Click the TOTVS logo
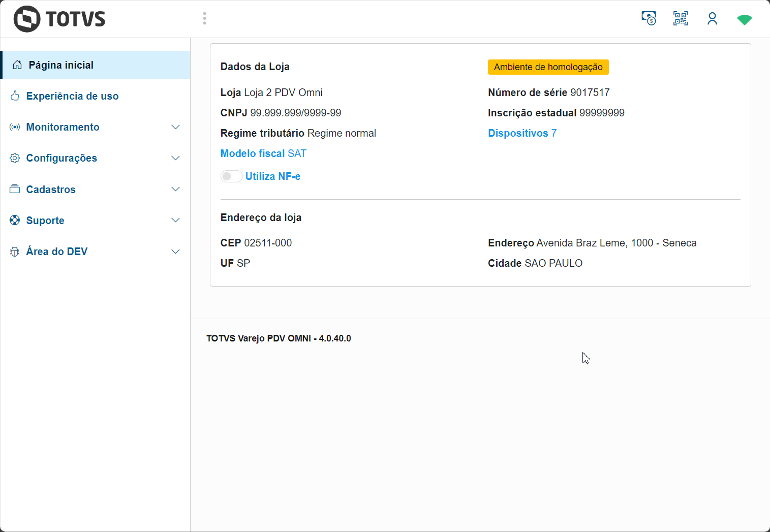The height and width of the screenshot is (532, 770). coord(59,19)
